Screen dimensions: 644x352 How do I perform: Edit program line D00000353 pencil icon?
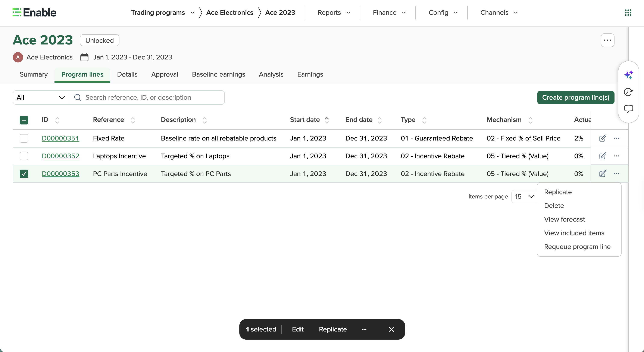pos(603,174)
